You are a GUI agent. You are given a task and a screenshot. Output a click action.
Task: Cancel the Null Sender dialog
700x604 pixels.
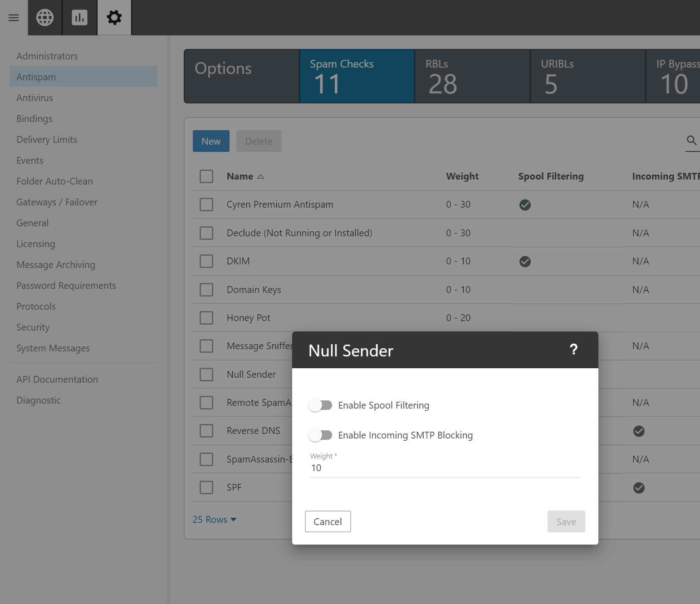pyautogui.click(x=328, y=521)
